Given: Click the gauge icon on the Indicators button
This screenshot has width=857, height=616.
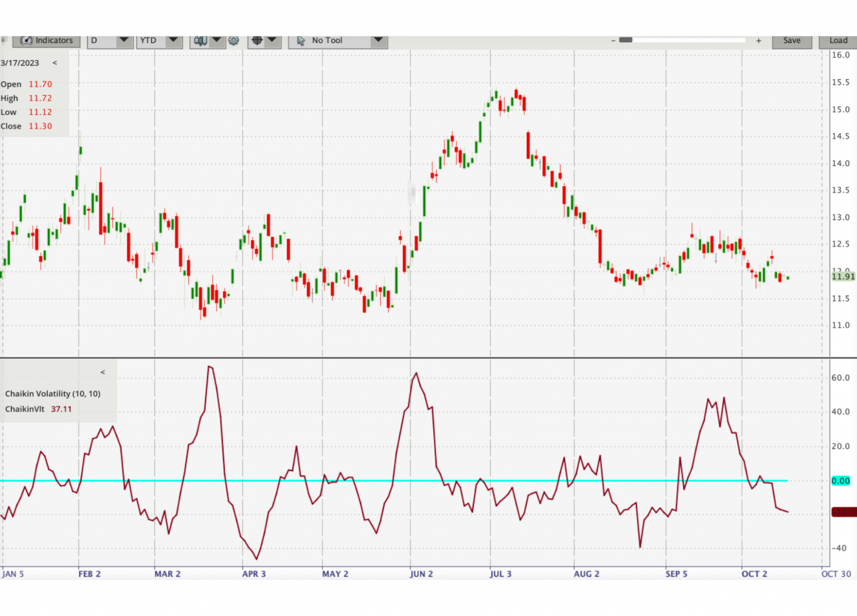Looking at the screenshot, I should 27,40.
